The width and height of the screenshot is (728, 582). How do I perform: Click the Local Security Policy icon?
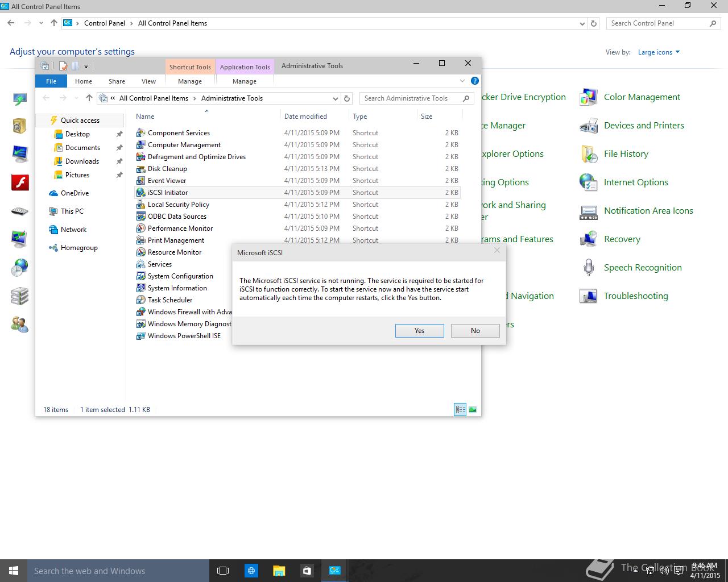pyautogui.click(x=140, y=205)
